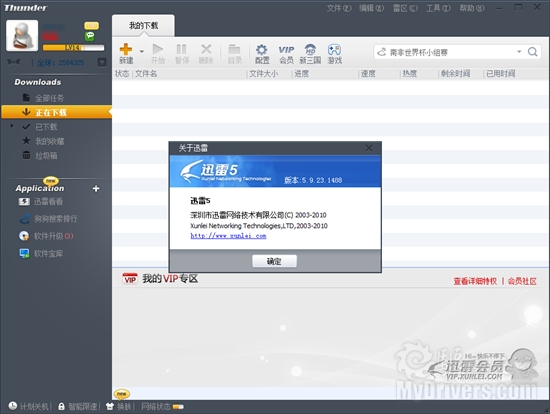The image size is (550, 414).
Task: Click the 网络状态 indicator bar
Action: [178, 407]
